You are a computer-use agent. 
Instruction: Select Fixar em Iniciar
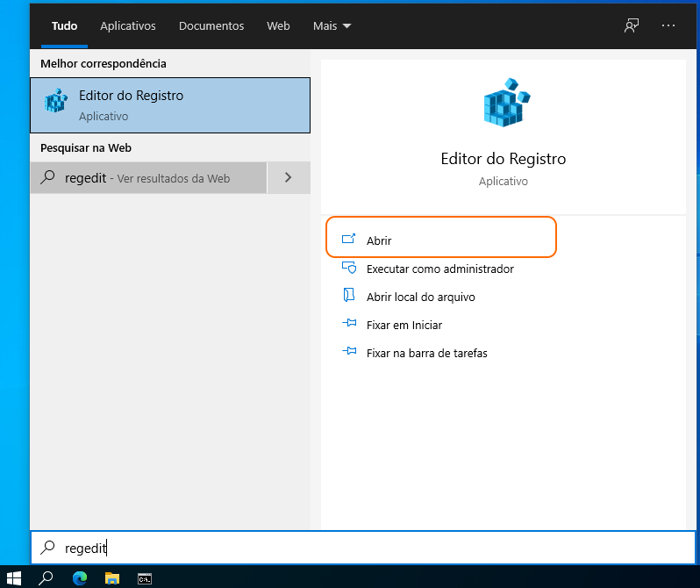404,326
